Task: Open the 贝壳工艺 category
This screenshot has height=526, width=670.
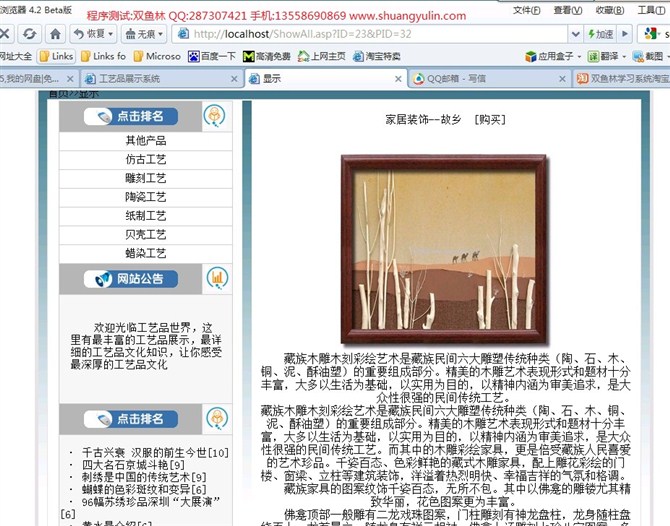Action: pyautogui.click(x=146, y=235)
